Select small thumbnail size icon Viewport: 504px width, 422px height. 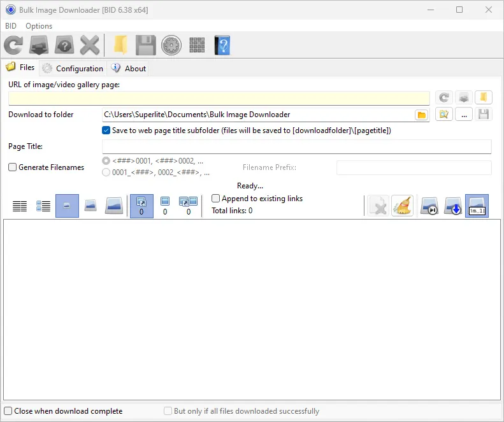(x=67, y=206)
